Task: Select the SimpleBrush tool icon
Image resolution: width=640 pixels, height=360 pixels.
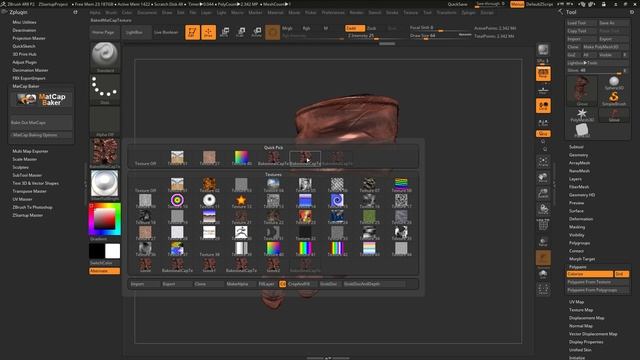Action: [614, 98]
